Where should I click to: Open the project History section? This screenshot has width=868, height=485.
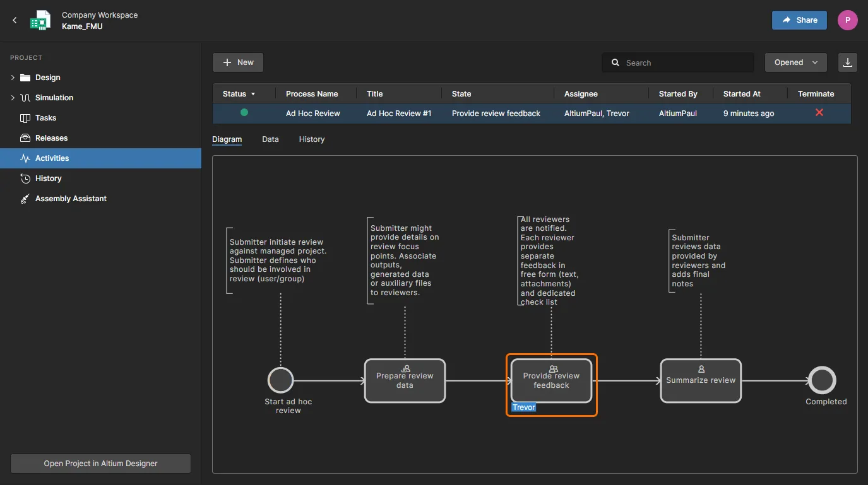(x=48, y=178)
